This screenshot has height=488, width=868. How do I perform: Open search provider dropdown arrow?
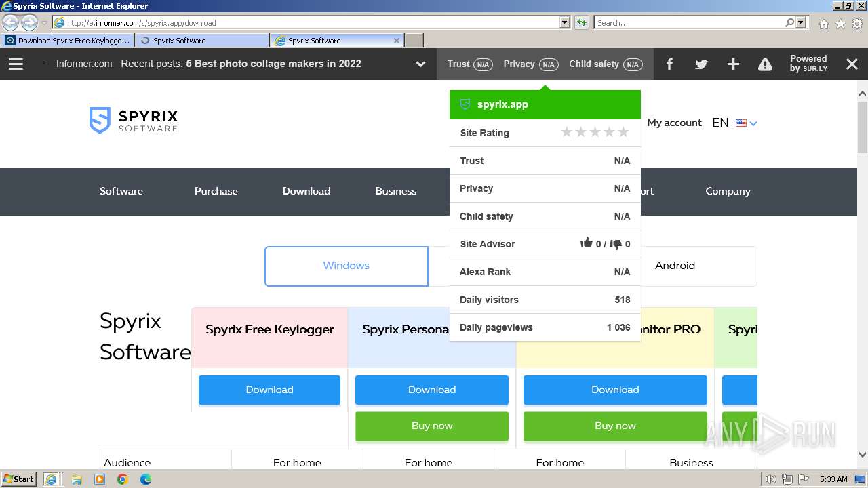pyautogui.click(x=801, y=22)
